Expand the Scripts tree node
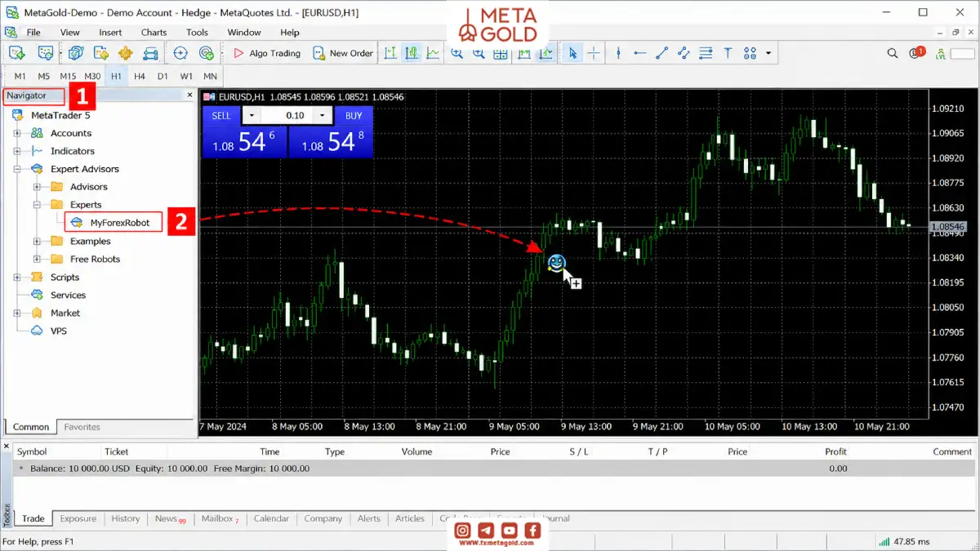 (17, 278)
